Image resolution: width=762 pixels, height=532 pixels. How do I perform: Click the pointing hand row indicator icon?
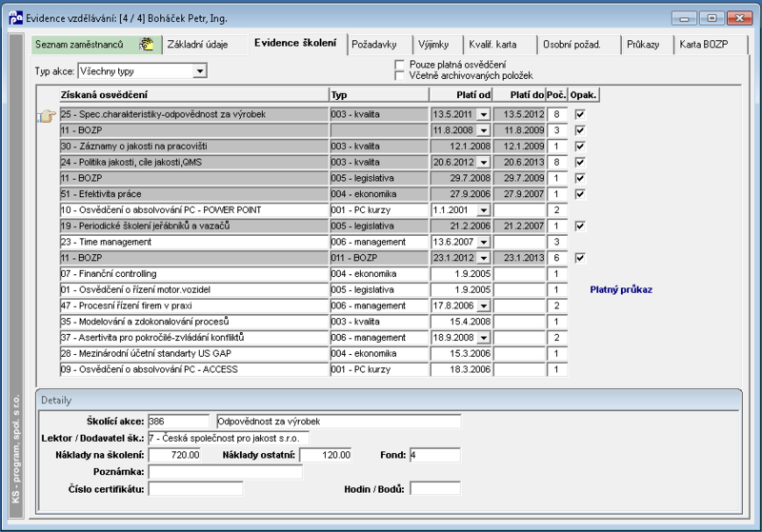click(x=47, y=116)
